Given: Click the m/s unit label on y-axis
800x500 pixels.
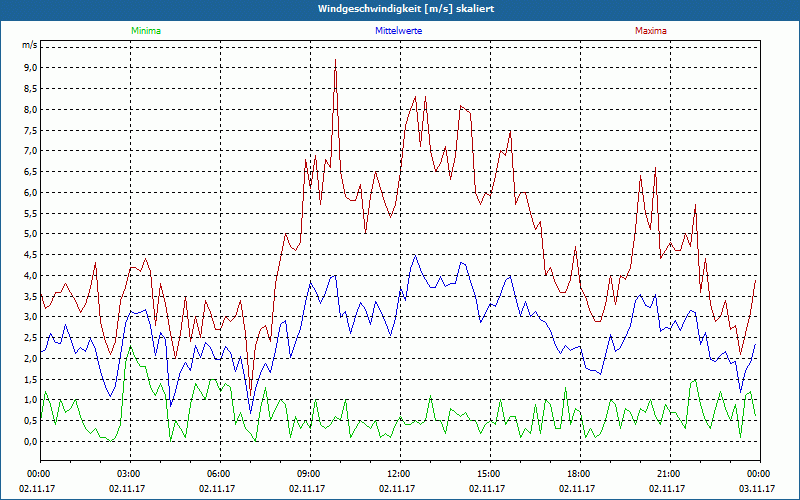Looking at the screenshot, I should click(29, 45).
